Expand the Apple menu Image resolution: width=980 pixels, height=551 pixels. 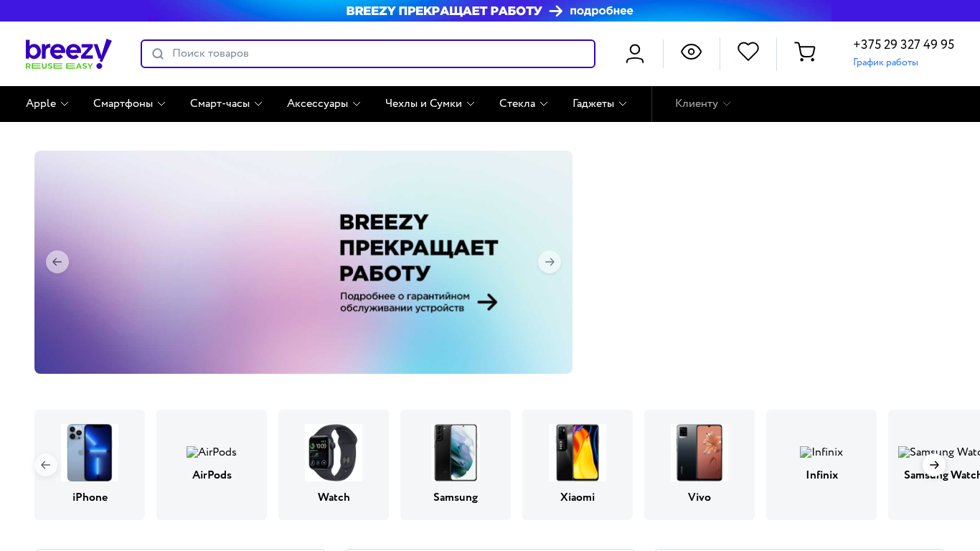(47, 104)
